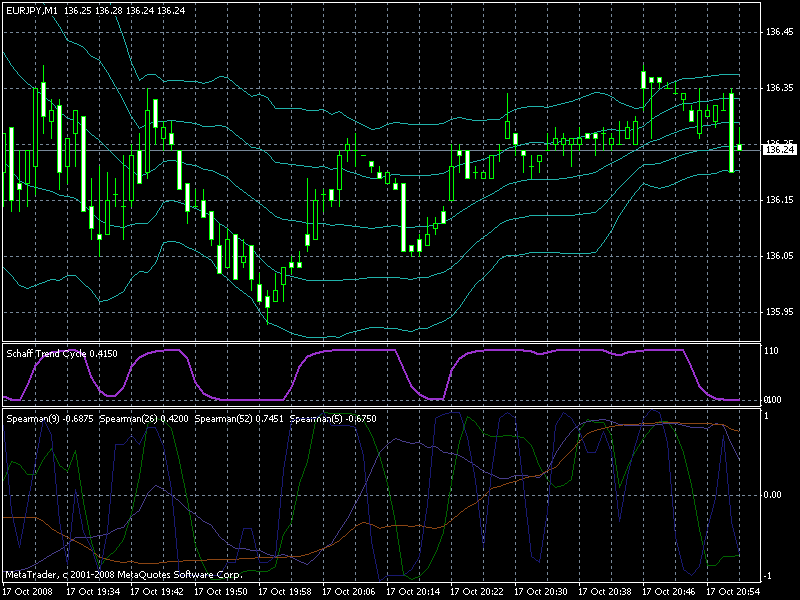
Task: Click the 17 Oct 20:30 time label
Action: click(x=541, y=592)
